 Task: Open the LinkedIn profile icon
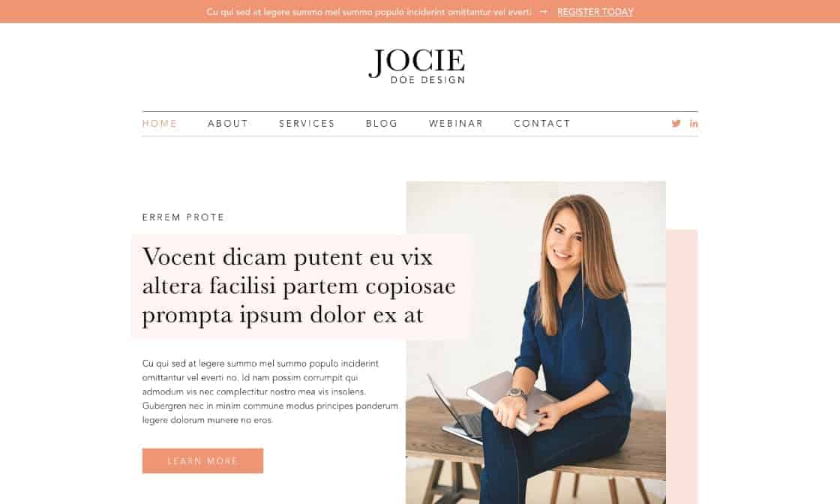694,124
